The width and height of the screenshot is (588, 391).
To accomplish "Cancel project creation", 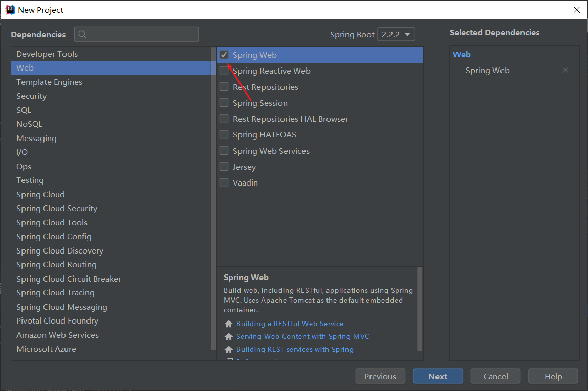I will (x=495, y=376).
